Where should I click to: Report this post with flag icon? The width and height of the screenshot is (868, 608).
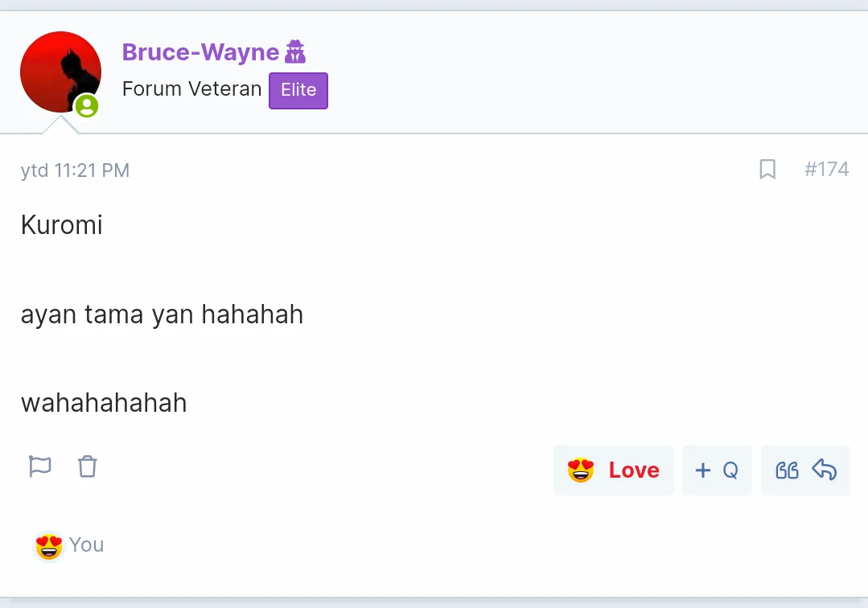tap(40, 466)
